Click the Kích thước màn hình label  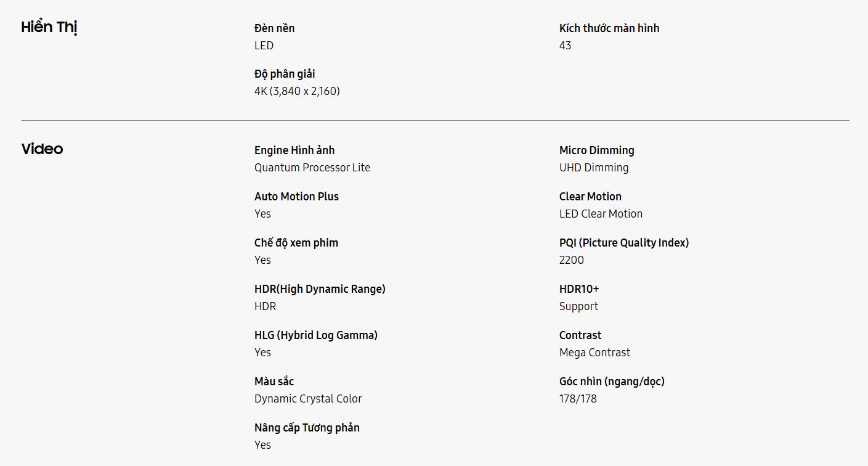coord(609,28)
